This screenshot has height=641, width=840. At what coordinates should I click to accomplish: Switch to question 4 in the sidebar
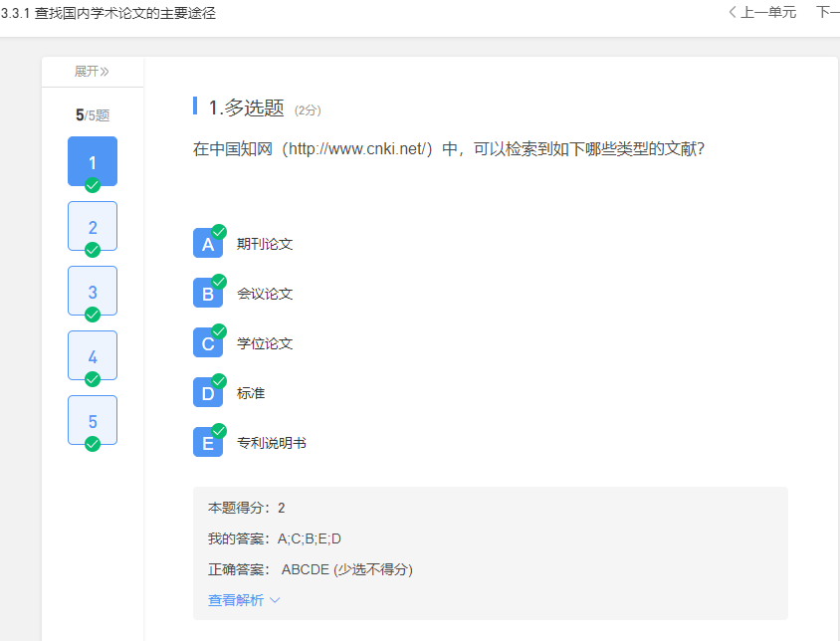(x=93, y=355)
